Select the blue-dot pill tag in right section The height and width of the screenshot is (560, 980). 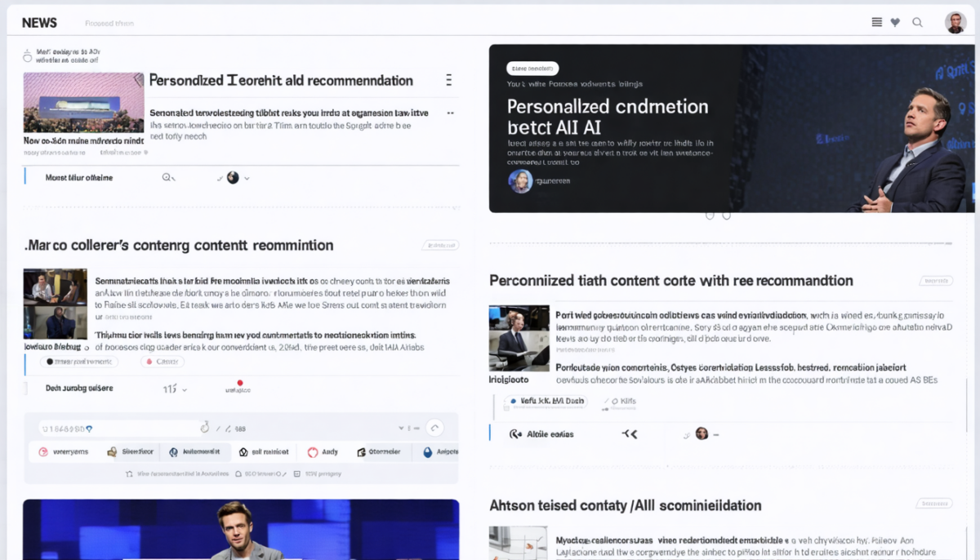pos(545,401)
